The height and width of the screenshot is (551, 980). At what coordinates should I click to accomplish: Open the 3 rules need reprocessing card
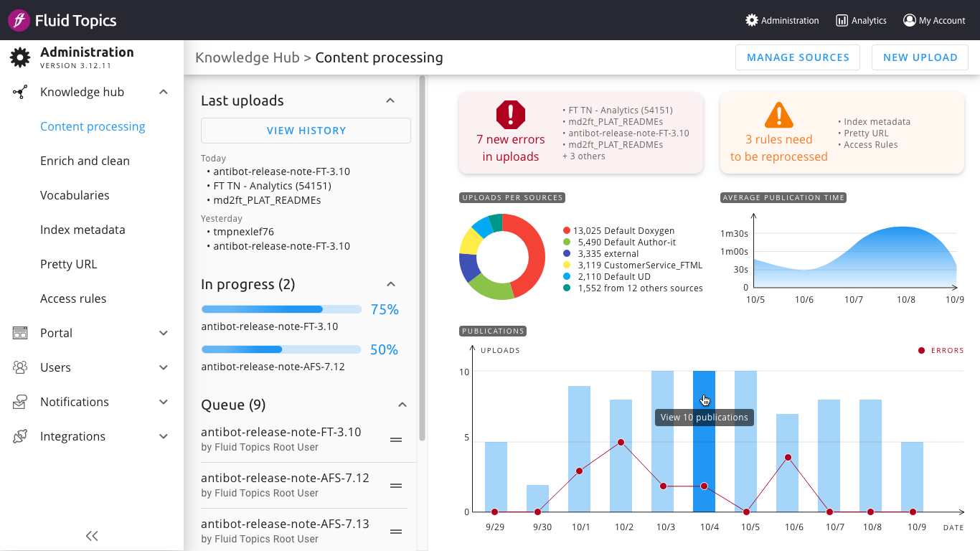tap(842, 133)
